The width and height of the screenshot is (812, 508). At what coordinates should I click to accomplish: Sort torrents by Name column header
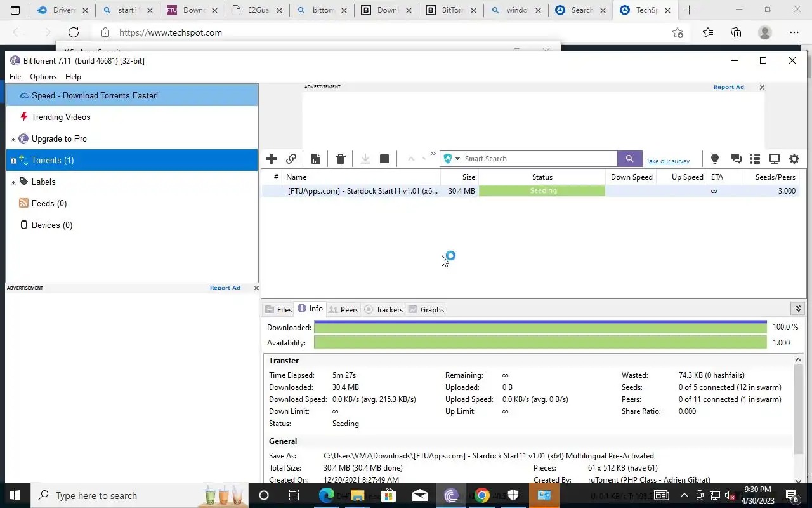click(362, 177)
